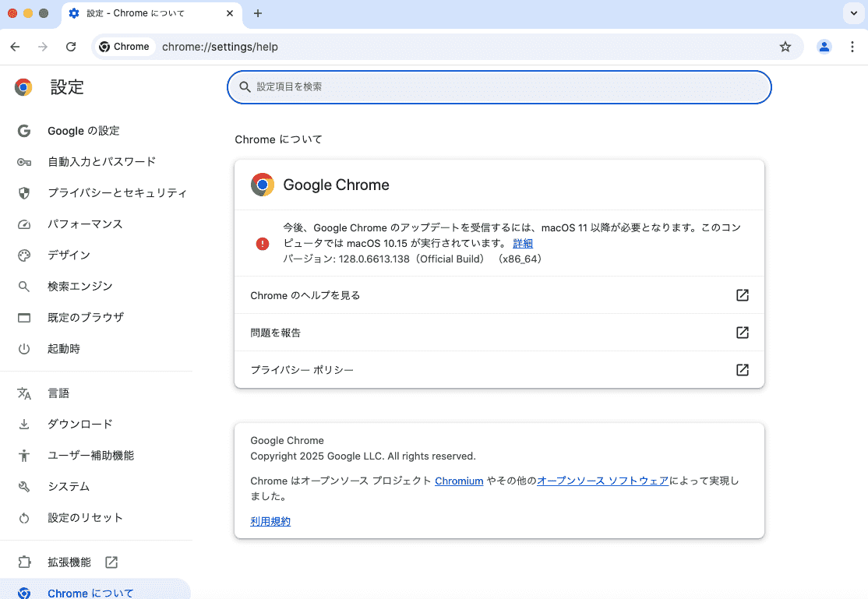
Task: Click the 詳細 link about macOS requirement
Action: tap(522, 243)
